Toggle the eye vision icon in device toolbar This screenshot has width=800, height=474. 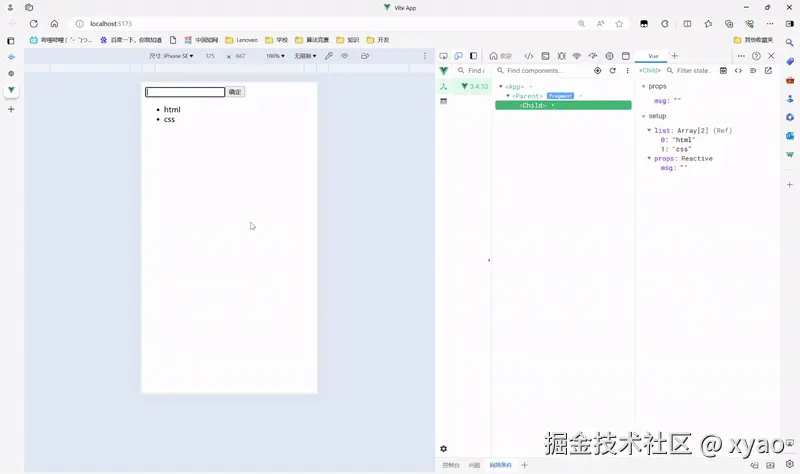344,56
